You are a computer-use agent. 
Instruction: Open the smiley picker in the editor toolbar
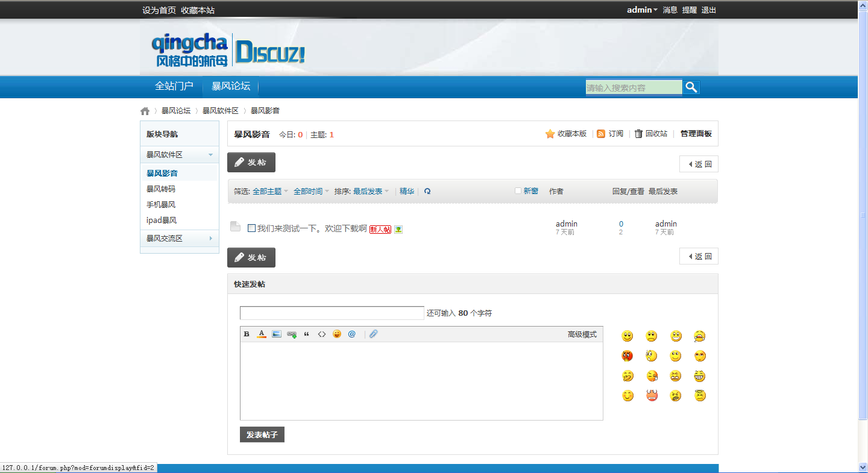coord(337,334)
